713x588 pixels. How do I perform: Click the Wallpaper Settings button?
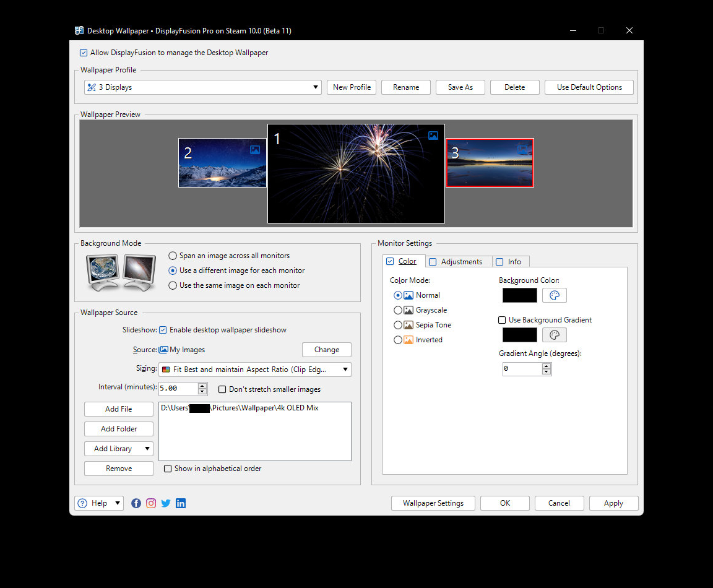click(433, 503)
